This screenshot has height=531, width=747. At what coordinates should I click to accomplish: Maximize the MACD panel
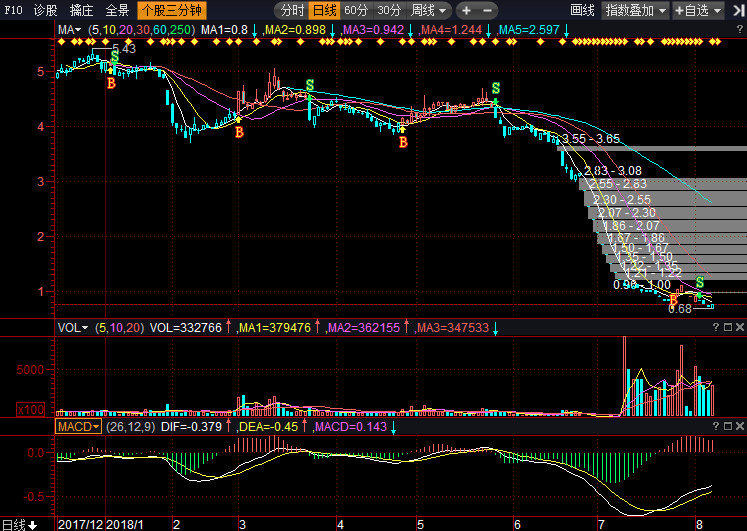tap(727, 426)
